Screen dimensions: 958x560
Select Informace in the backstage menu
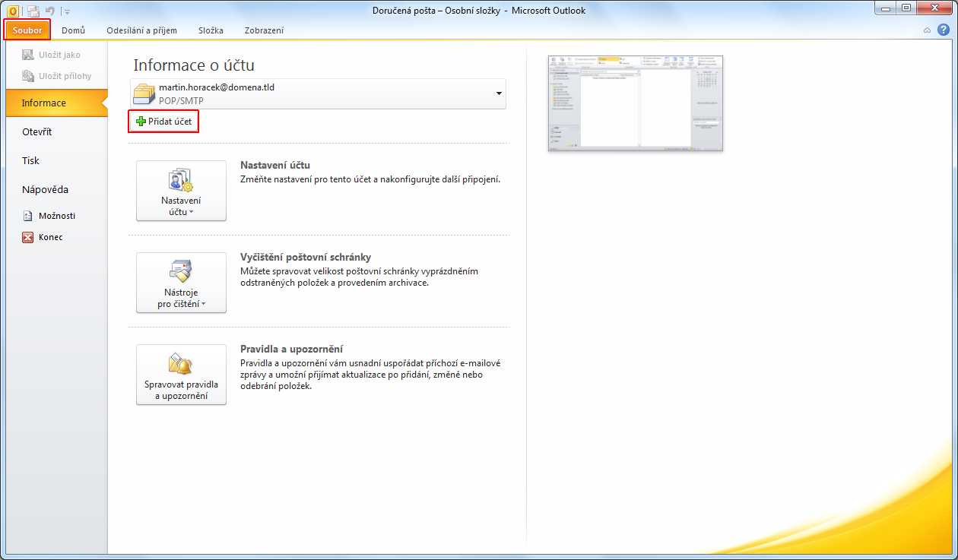(x=57, y=103)
